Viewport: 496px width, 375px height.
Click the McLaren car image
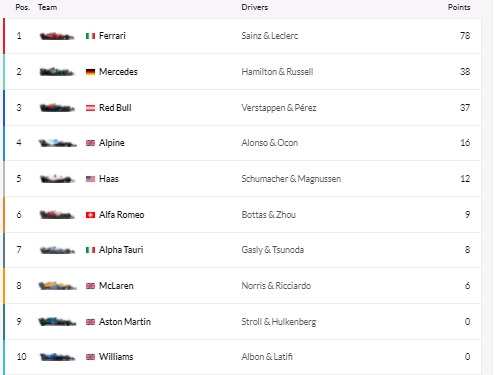click(57, 286)
